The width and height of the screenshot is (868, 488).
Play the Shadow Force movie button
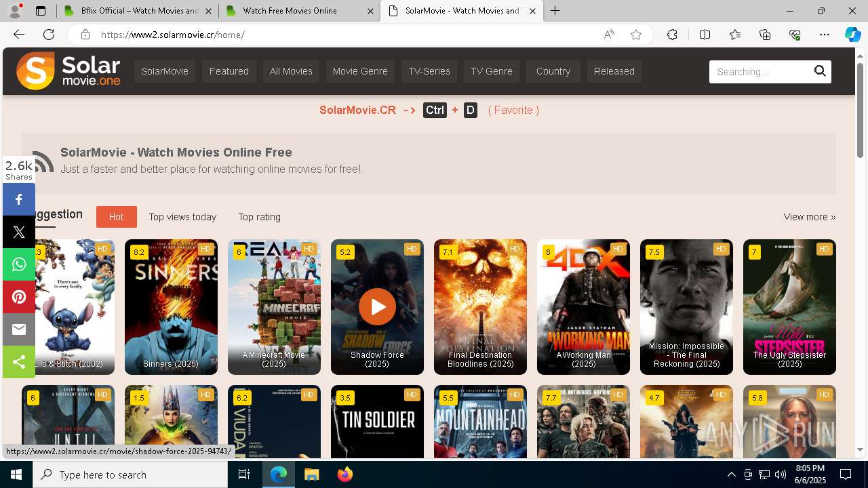click(377, 306)
